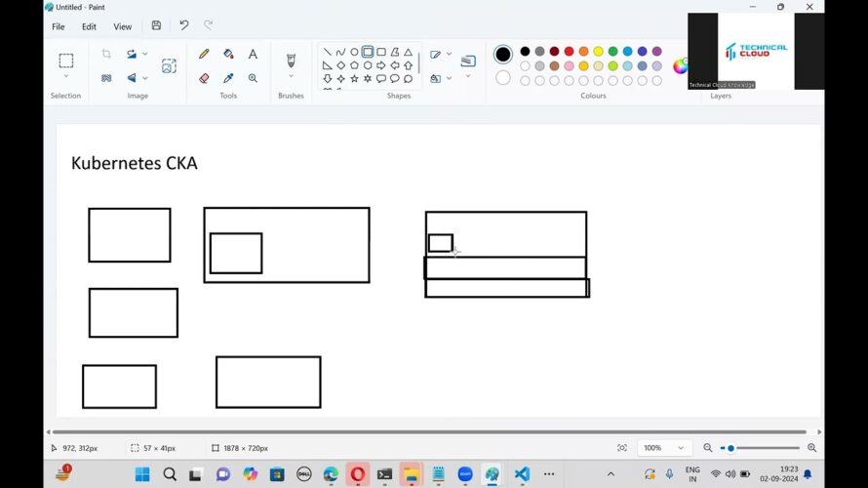The height and width of the screenshot is (488, 868).
Task: Open the Edit menu
Action: coord(89,26)
